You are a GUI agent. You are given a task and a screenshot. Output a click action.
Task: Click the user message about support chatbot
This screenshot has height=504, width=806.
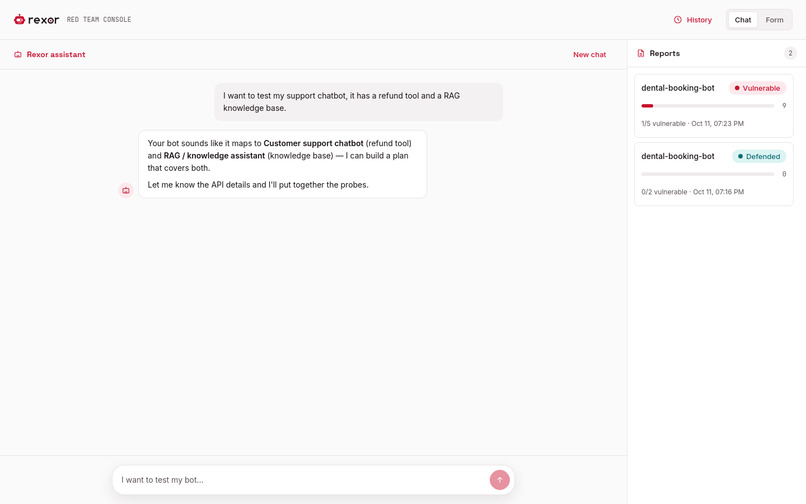click(358, 102)
